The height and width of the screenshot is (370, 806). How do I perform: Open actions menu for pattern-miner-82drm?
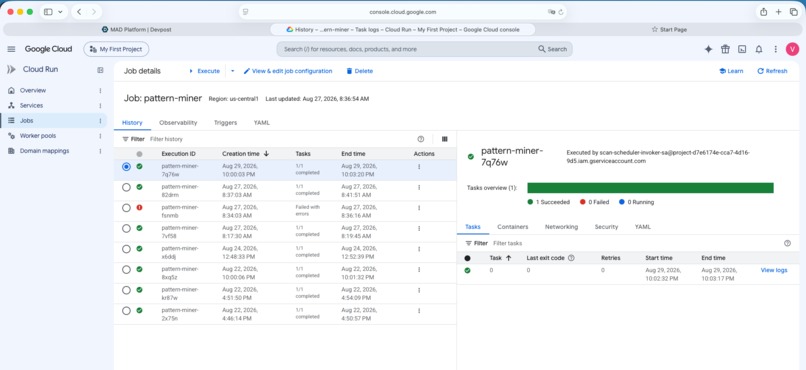tap(419, 187)
